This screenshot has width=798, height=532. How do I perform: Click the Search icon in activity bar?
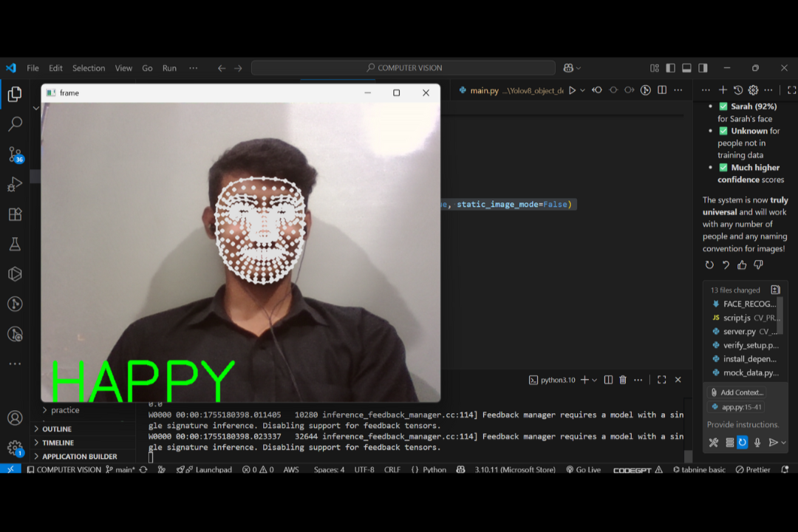pos(15,124)
